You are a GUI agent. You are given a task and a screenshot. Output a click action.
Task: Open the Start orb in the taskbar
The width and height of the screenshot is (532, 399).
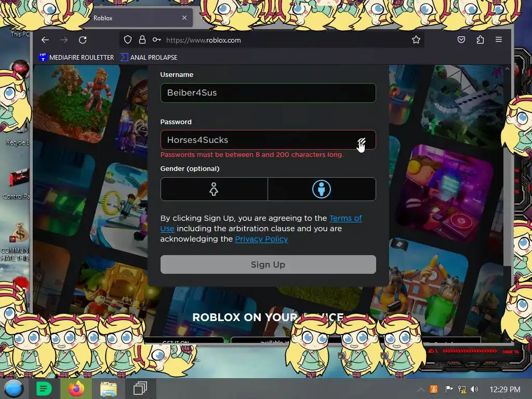pos(14,389)
